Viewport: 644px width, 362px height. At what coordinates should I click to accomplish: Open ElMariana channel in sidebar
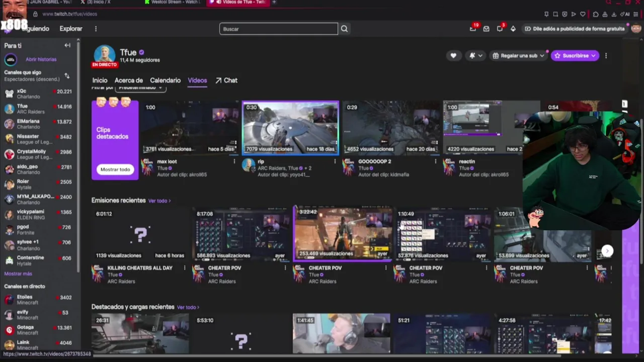[38, 124]
